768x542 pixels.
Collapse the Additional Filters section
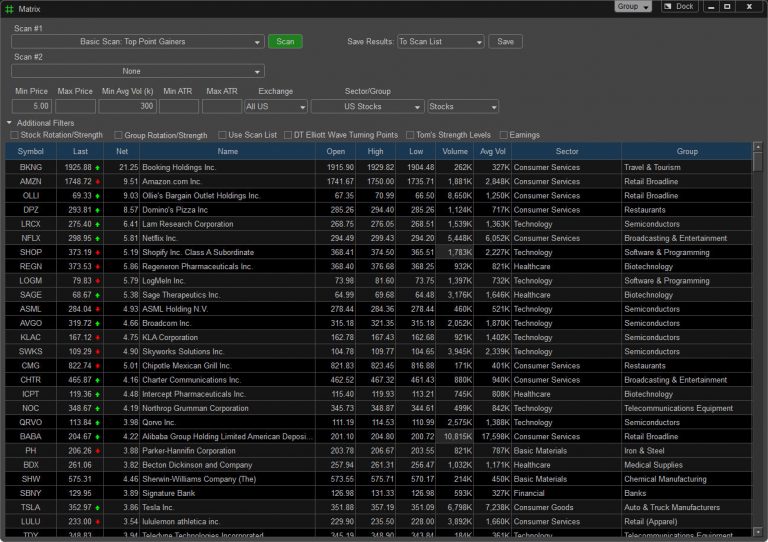coord(10,123)
